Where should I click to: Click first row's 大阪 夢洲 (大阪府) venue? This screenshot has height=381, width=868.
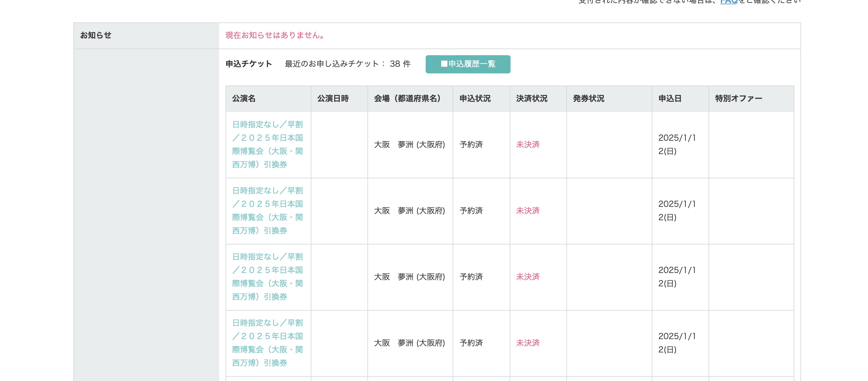pyautogui.click(x=409, y=145)
